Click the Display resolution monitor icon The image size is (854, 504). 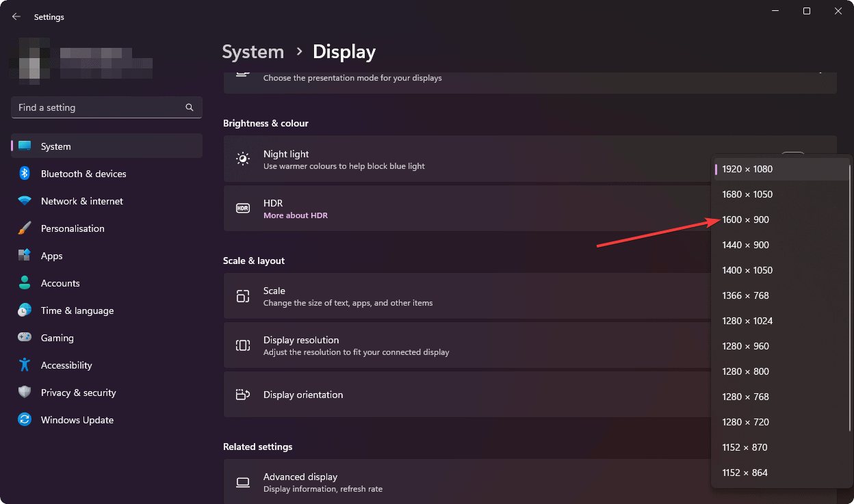point(243,345)
